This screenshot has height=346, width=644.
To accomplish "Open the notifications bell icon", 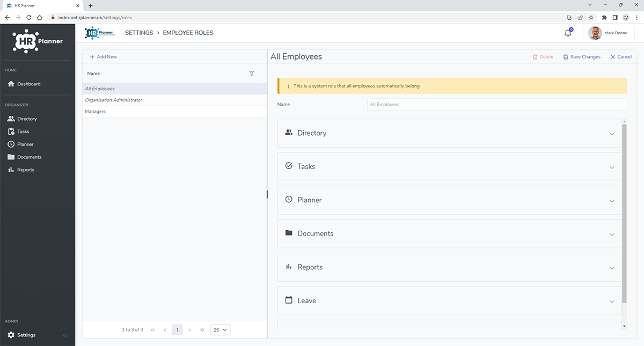I will (x=568, y=33).
